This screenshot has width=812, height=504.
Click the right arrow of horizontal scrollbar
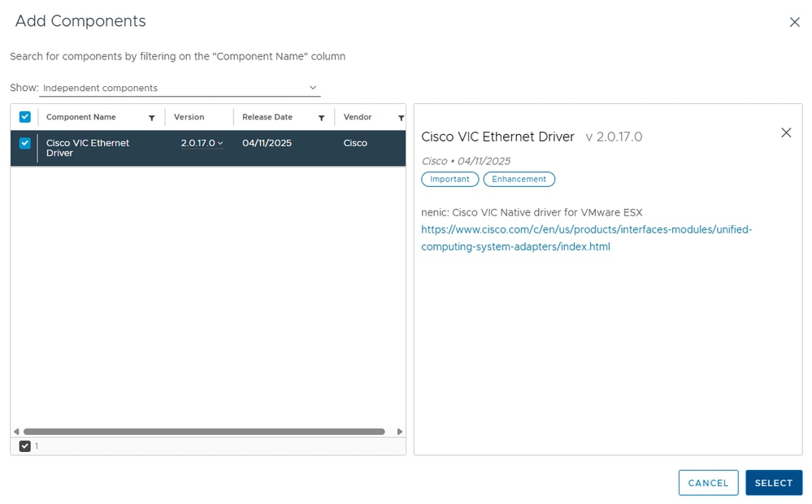point(399,432)
